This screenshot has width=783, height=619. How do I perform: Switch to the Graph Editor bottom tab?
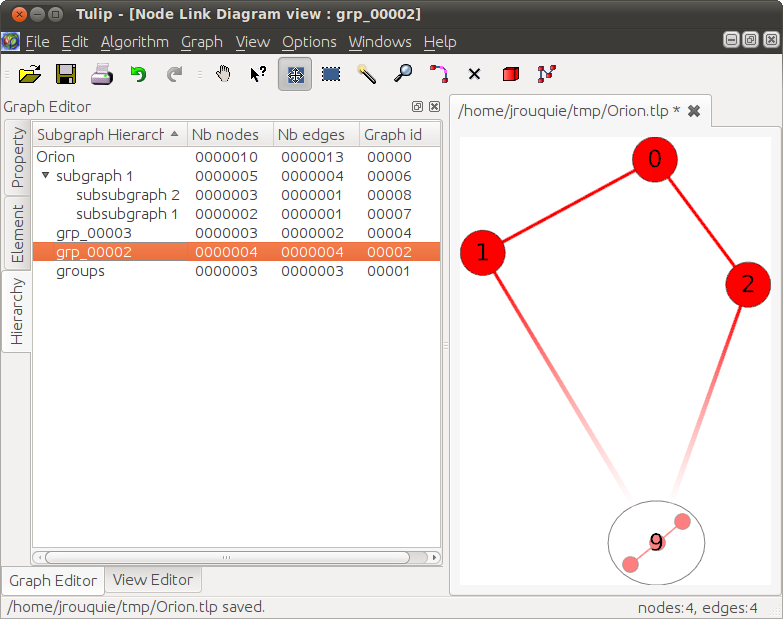click(53, 581)
